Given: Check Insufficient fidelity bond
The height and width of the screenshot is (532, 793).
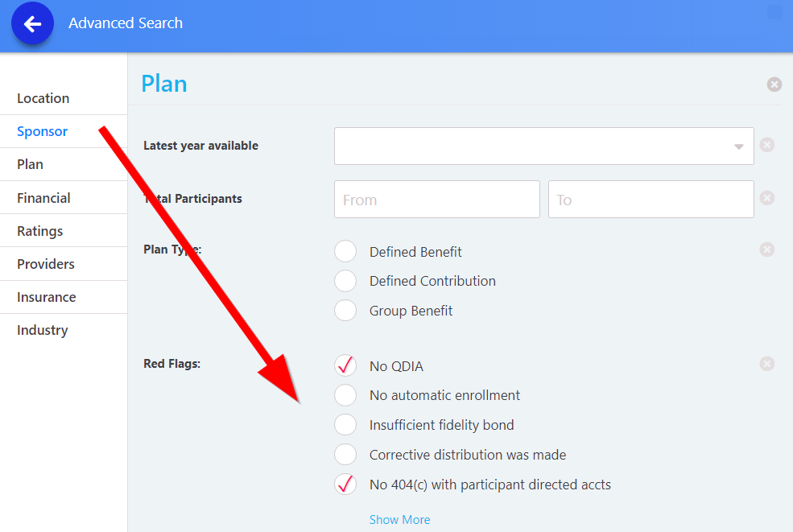Looking at the screenshot, I should coord(345,425).
